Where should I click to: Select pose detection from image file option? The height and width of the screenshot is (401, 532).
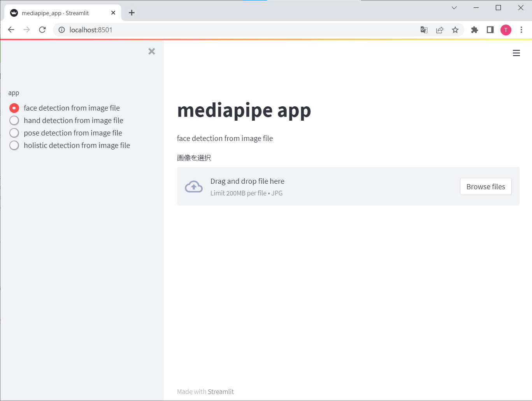[x=66, y=133]
